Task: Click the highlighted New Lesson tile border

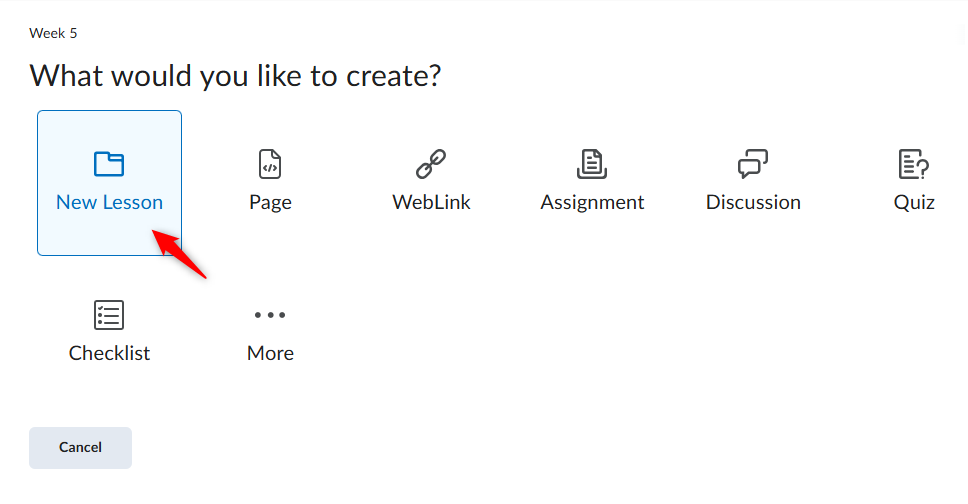Action: (109, 183)
